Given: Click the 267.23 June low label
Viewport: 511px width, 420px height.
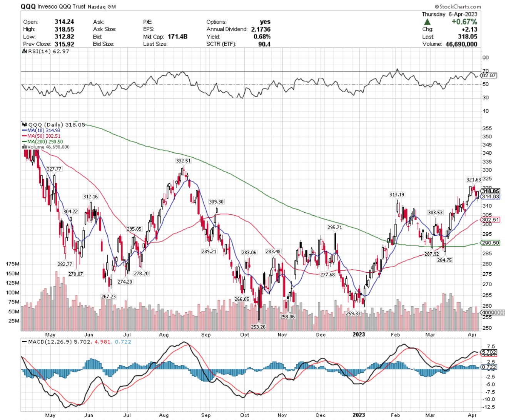Looking at the screenshot, I should (109, 297).
